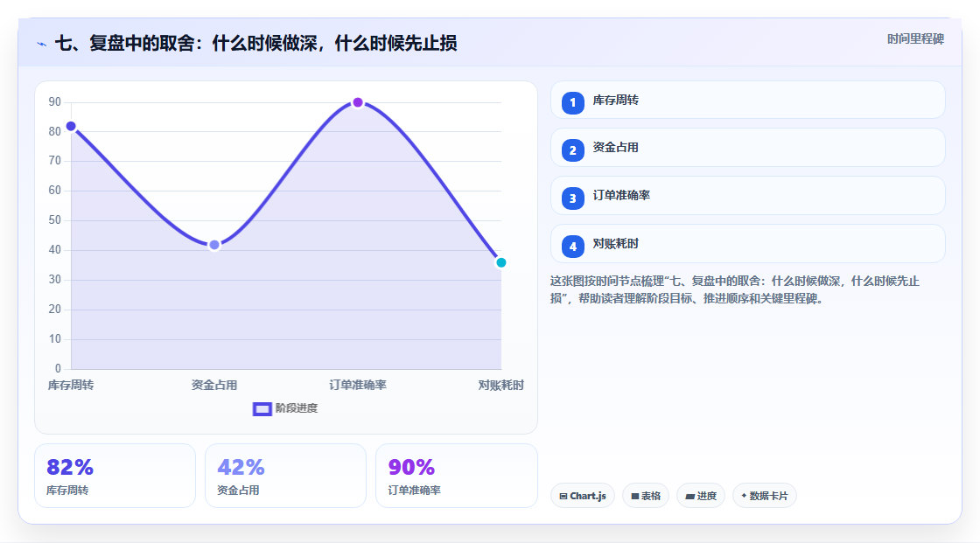Click the numbered badge 3 for 订单准确率
980x543 pixels.
572,198
